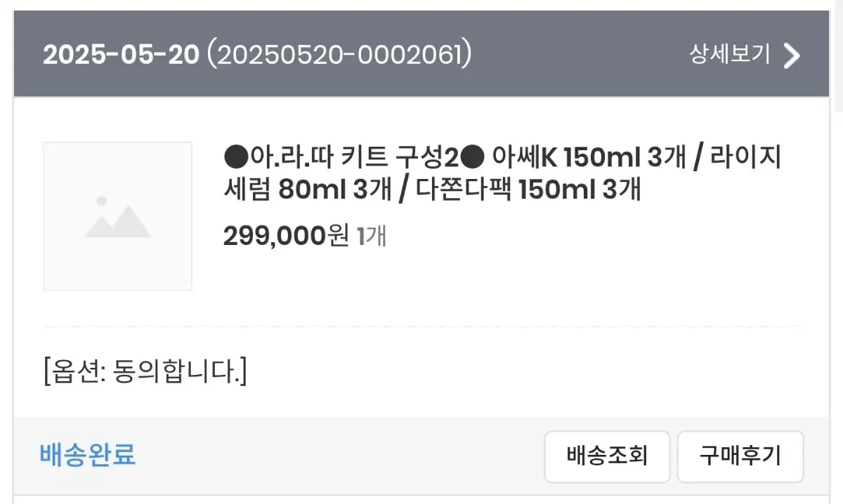Click the 배송완료 delivery status
The height and width of the screenshot is (504, 843).
tap(88, 456)
